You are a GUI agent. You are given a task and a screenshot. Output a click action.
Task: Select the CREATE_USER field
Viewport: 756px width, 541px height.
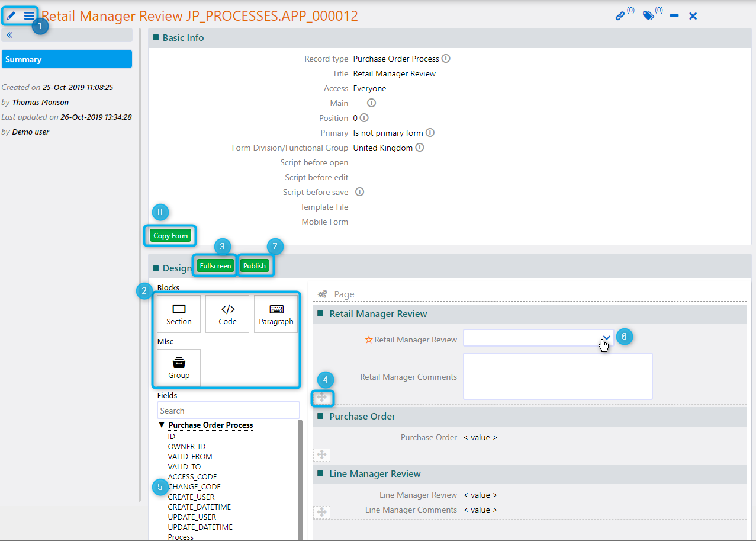click(191, 497)
